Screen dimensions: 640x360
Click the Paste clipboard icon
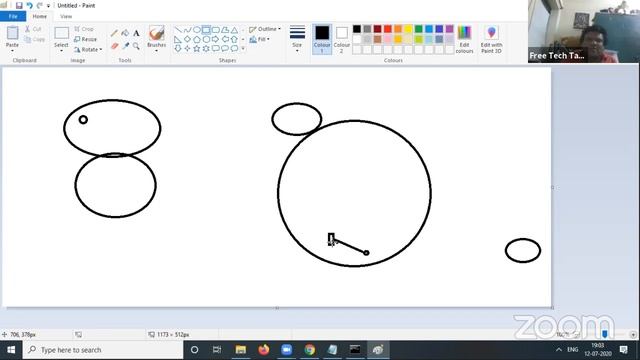(x=12, y=33)
